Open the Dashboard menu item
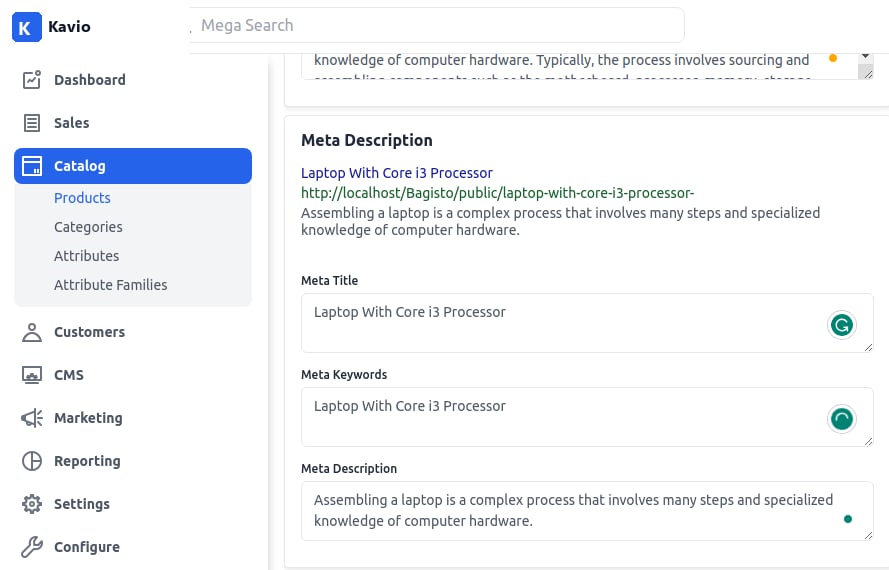Image resolution: width=889 pixels, height=570 pixels. (133, 80)
